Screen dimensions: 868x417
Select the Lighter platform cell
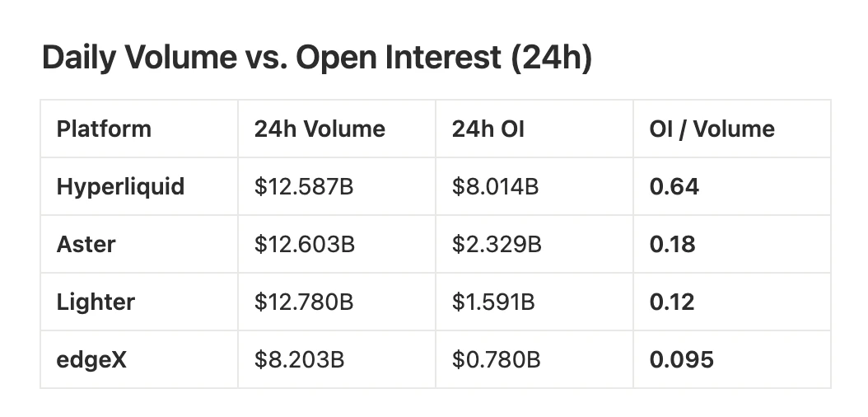pyautogui.click(x=96, y=302)
